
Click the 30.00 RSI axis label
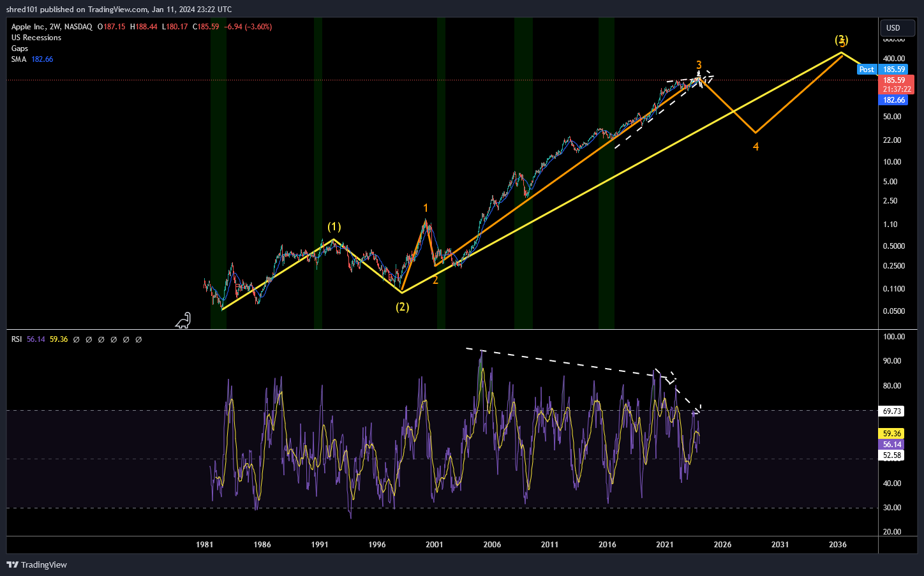point(892,508)
